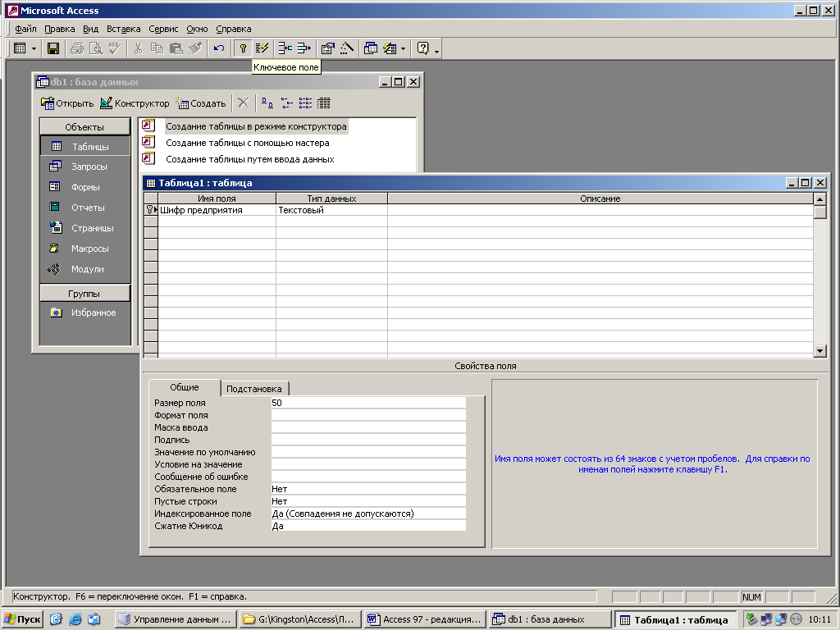This screenshot has width=840, height=630.
Task: Click the table grid scrollbar down arrow
Action: click(819, 351)
